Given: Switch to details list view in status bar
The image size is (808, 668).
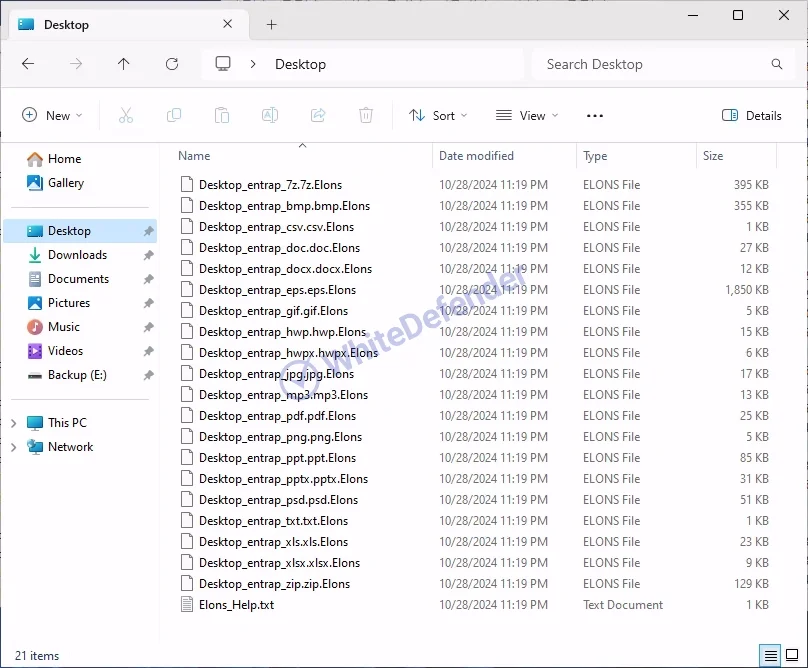Looking at the screenshot, I should tap(771, 656).
